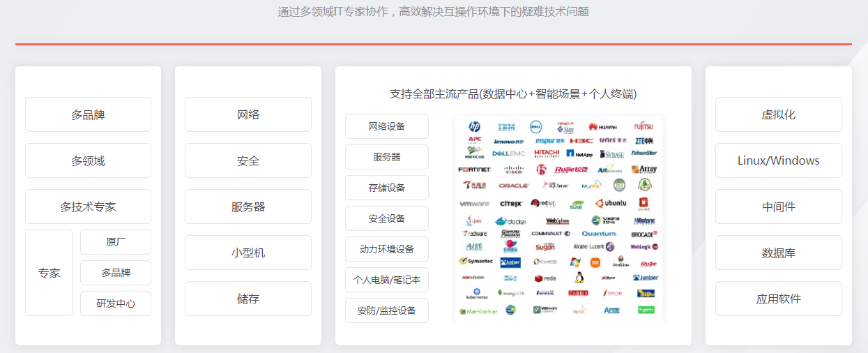Viewport: 868px width, 353px height.
Task: Select the 动力环境设备 category
Action: click(x=387, y=249)
